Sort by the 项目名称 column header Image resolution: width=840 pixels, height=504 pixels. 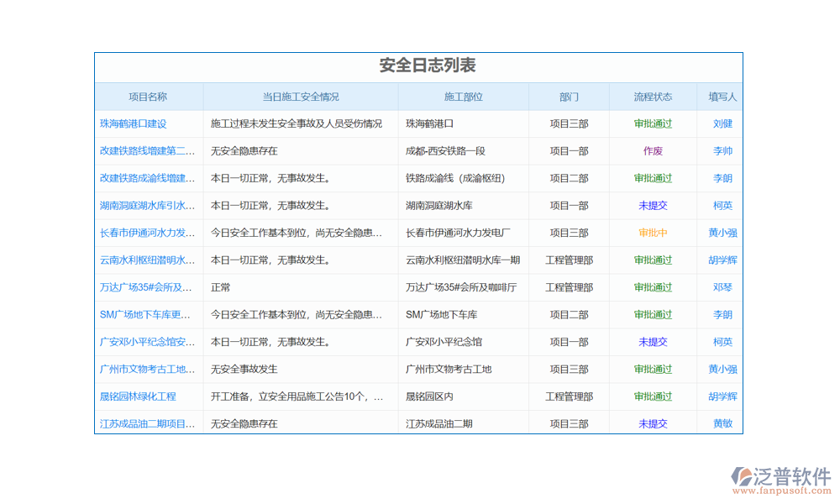coord(148,97)
